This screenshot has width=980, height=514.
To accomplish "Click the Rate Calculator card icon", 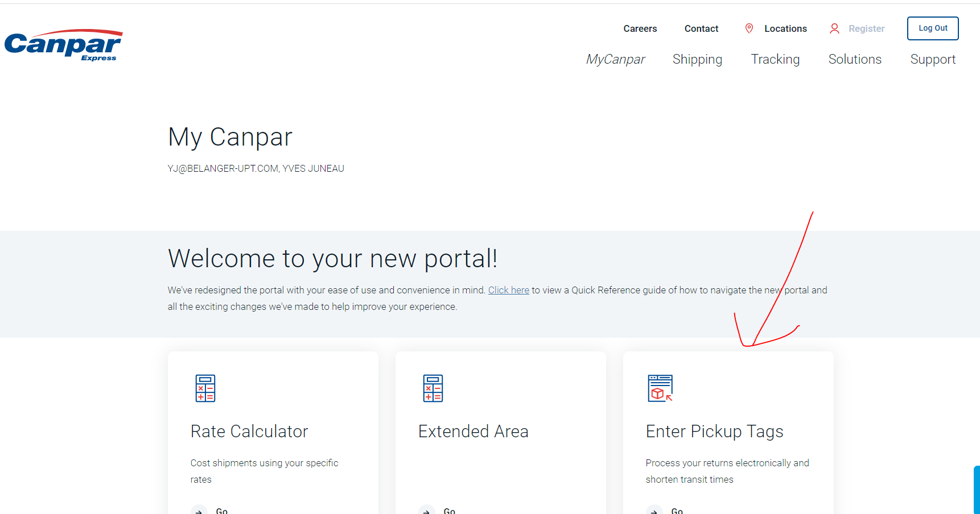I will coord(205,388).
